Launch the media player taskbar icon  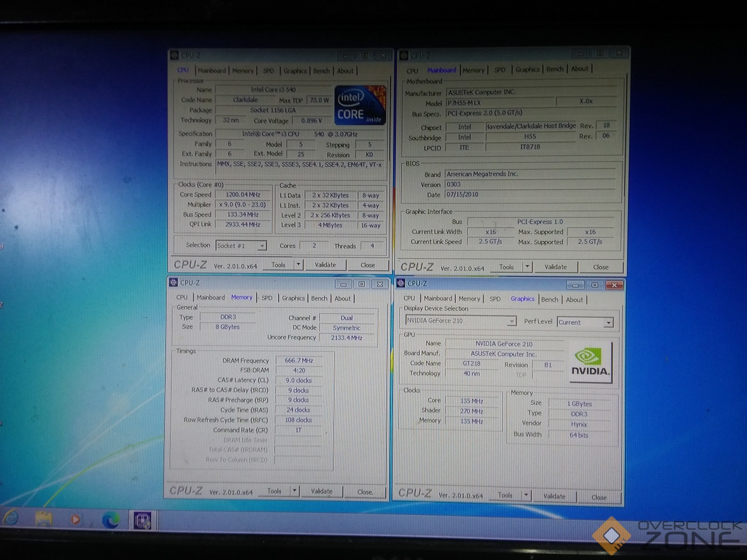click(x=75, y=519)
